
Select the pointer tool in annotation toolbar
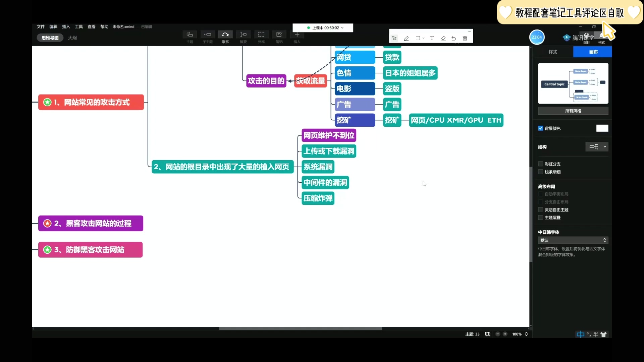pyautogui.click(x=394, y=38)
